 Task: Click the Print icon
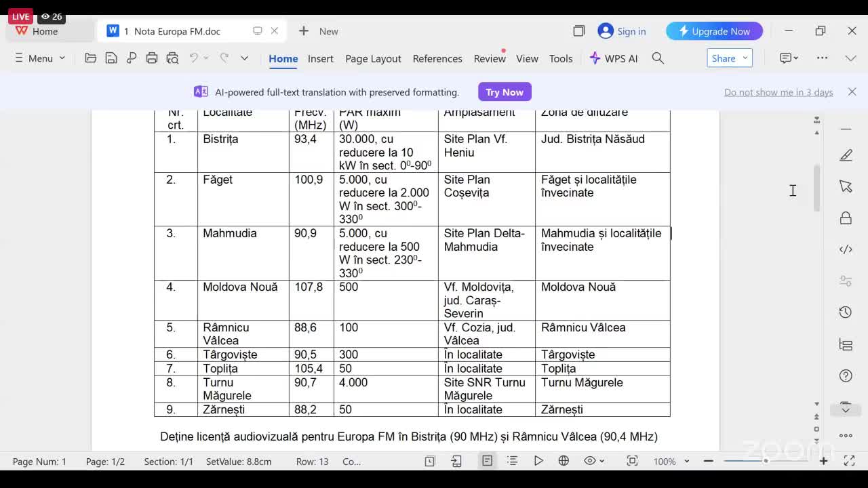(152, 58)
